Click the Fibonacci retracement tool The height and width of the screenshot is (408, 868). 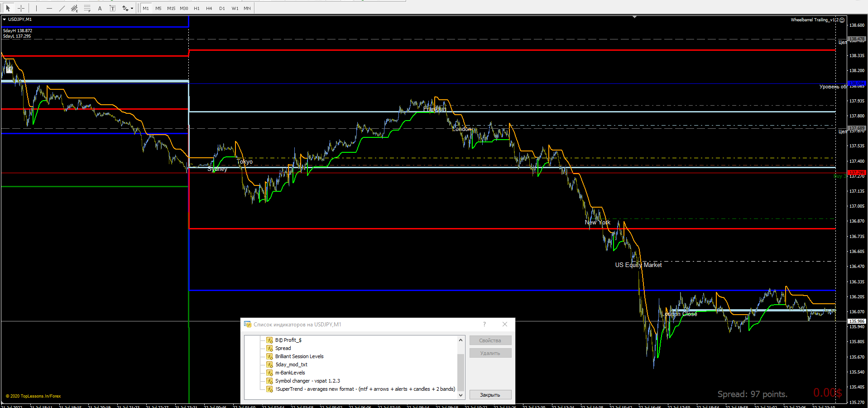[x=87, y=8]
